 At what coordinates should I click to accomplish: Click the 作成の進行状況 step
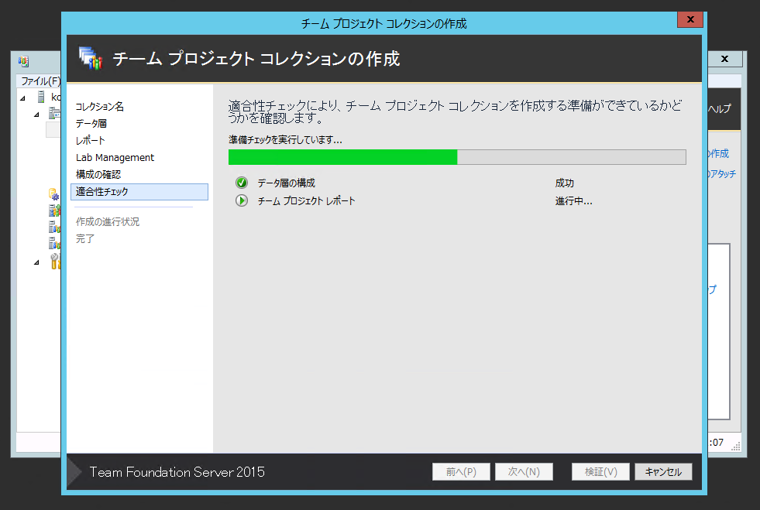[108, 222]
